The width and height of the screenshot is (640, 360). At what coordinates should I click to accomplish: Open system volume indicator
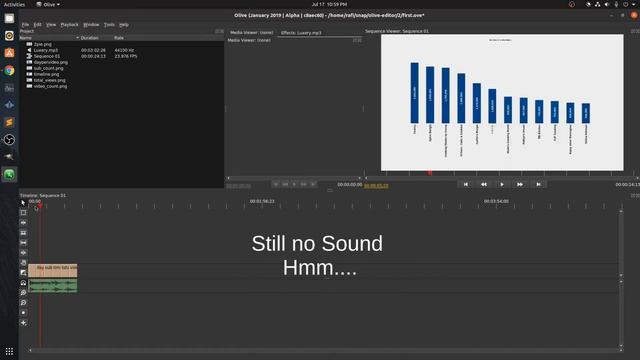click(x=607, y=4)
